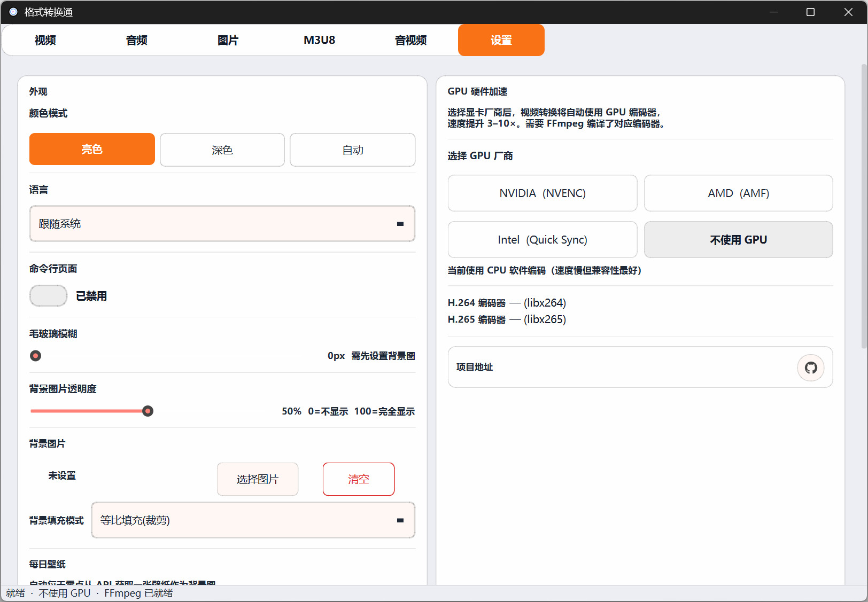The height and width of the screenshot is (602, 868).
Task: Maximize the 格式转换通 window
Action: click(810, 12)
